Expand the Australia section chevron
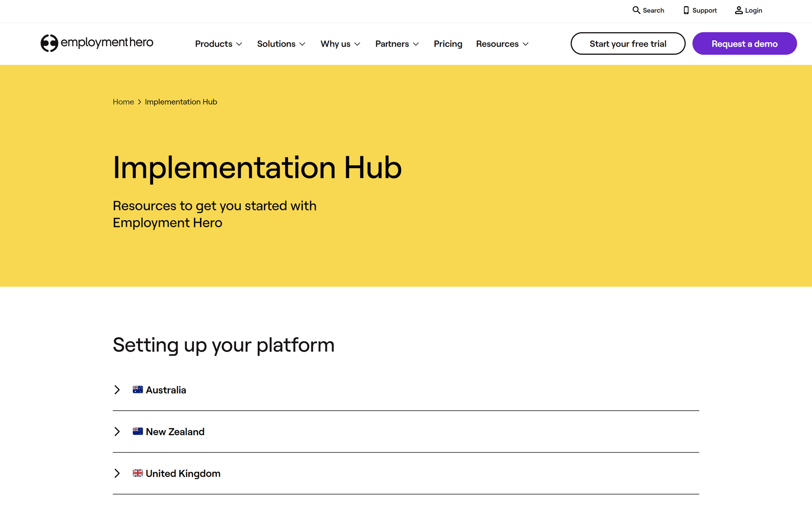 (x=117, y=389)
